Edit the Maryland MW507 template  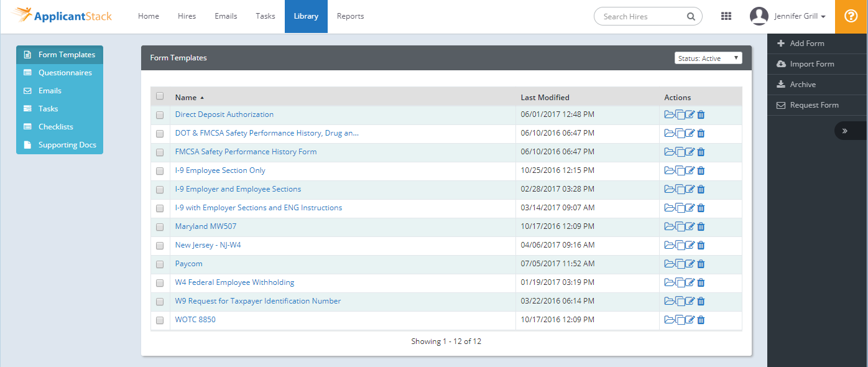click(690, 226)
